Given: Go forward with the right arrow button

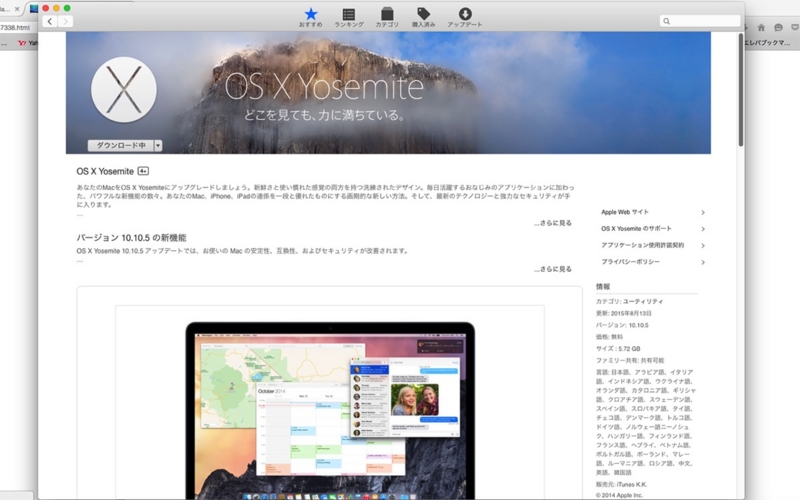Looking at the screenshot, I should coord(65,21).
